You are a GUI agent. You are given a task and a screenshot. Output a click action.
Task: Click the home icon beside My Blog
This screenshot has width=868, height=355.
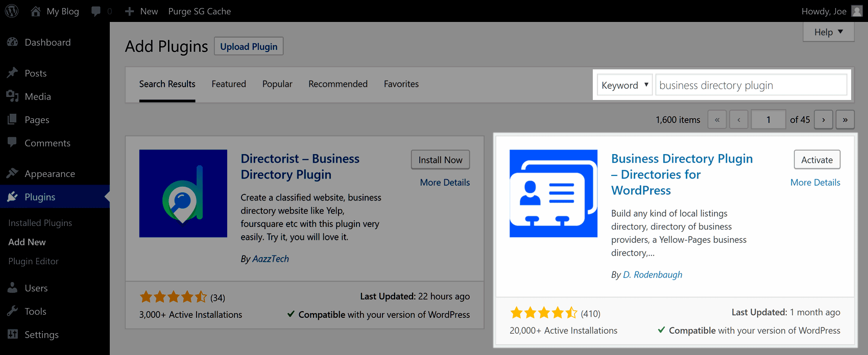[35, 11]
